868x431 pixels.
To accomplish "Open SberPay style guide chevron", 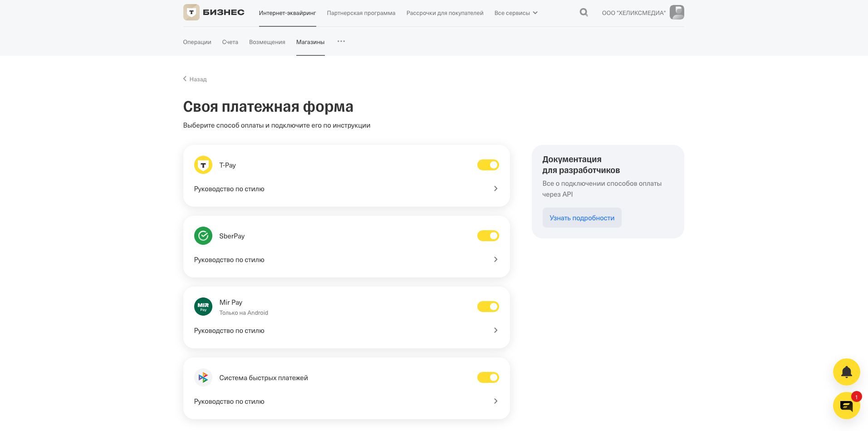I will point(495,259).
